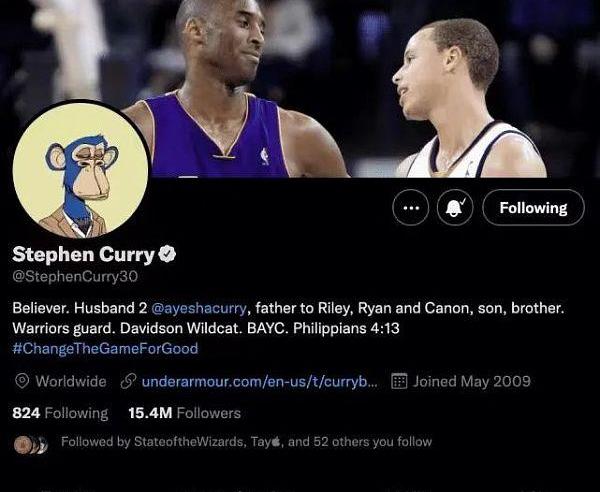Click the stacked mutual follower avatars

click(31, 445)
